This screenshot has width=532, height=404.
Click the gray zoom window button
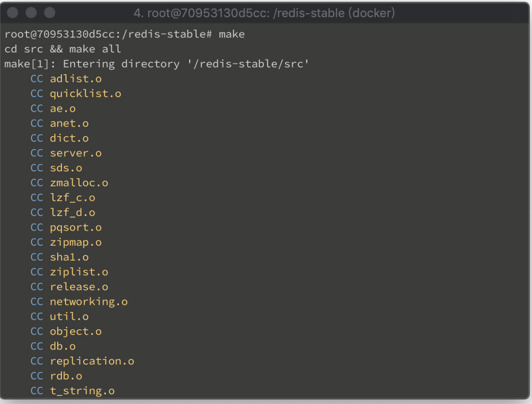(49, 12)
